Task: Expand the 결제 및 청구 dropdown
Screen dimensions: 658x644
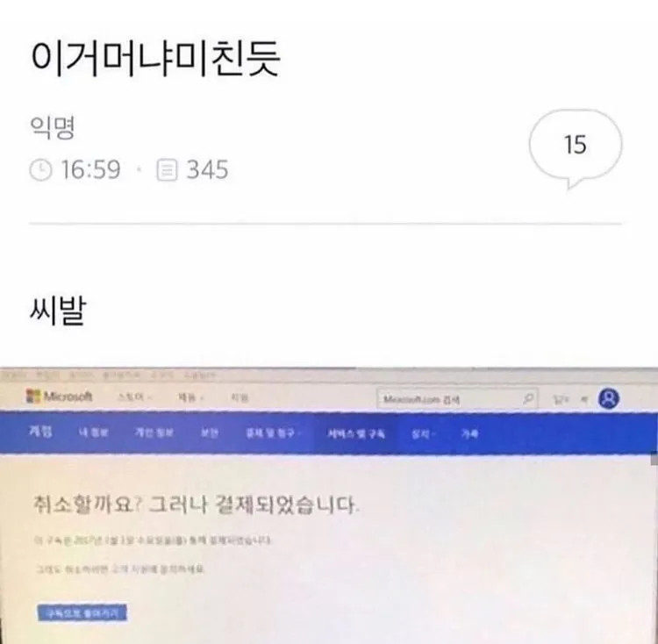Action: click(x=274, y=433)
